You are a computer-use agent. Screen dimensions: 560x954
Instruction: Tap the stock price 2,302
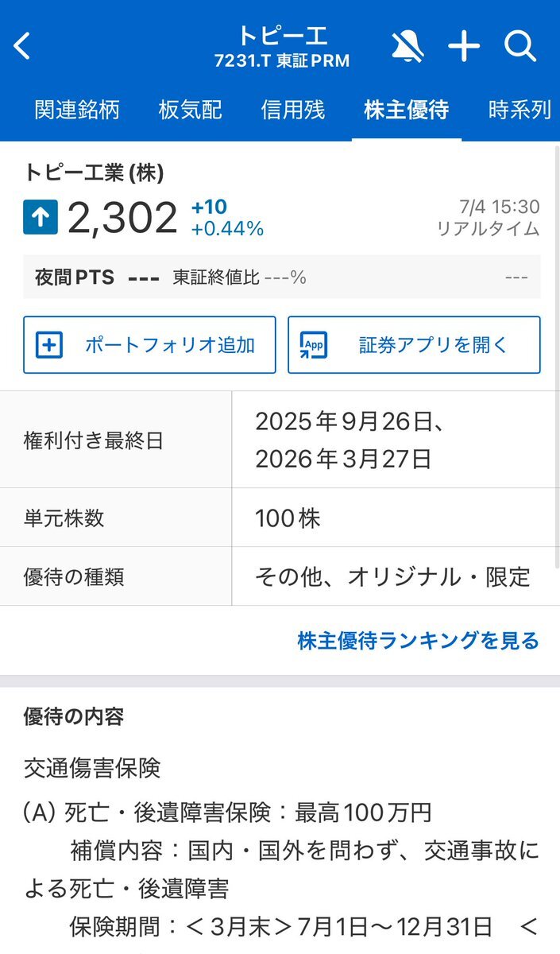click(x=122, y=218)
